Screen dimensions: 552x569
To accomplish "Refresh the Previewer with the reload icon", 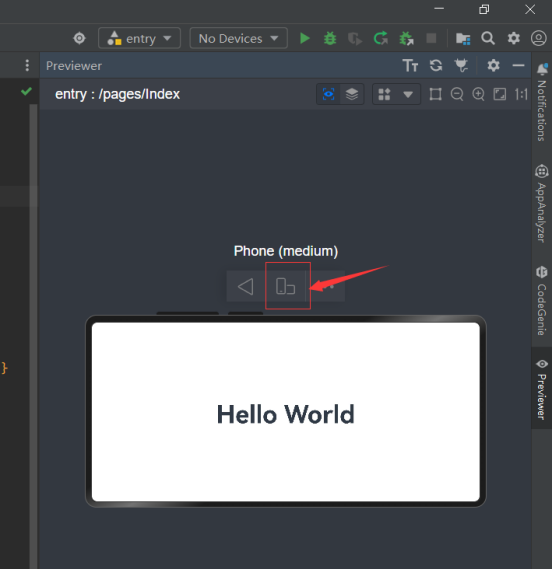I will 436,66.
